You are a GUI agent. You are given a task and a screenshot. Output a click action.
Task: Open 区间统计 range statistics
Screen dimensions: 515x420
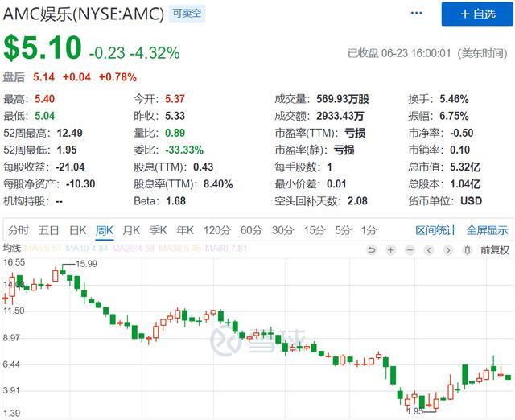coord(436,230)
